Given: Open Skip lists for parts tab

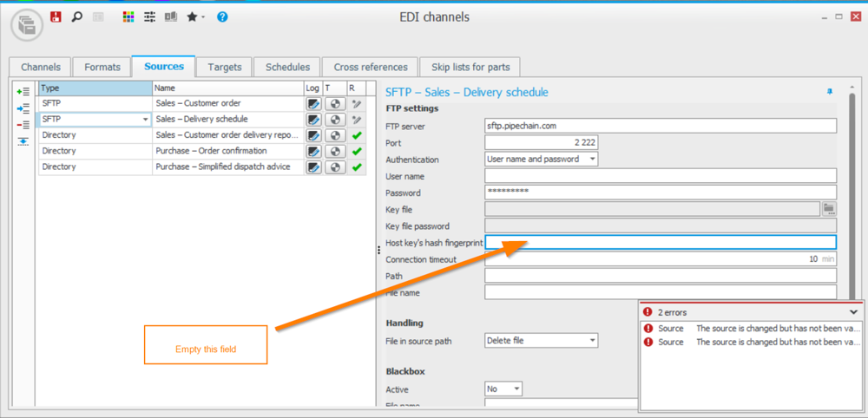Looking at the screenshot, I should [x=470, y=68].
